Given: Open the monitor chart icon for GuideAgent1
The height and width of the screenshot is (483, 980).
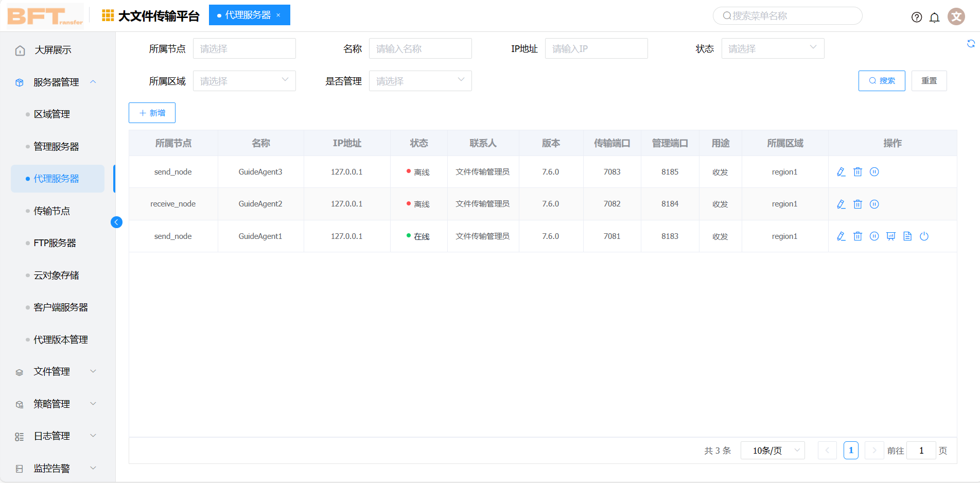Looking at the screenshot, I should coord(891,236).
